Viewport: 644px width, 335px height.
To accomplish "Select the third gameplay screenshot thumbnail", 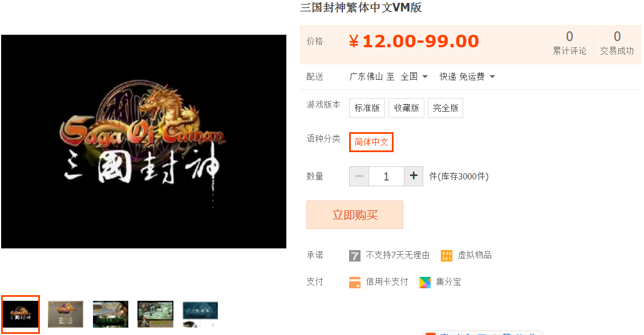I will (111, 314).
